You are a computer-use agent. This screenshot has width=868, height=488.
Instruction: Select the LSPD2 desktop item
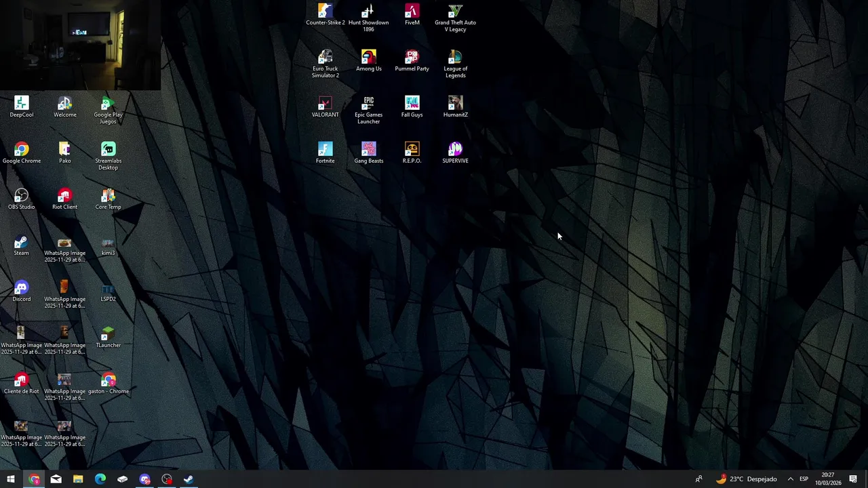tap(108, 291)
